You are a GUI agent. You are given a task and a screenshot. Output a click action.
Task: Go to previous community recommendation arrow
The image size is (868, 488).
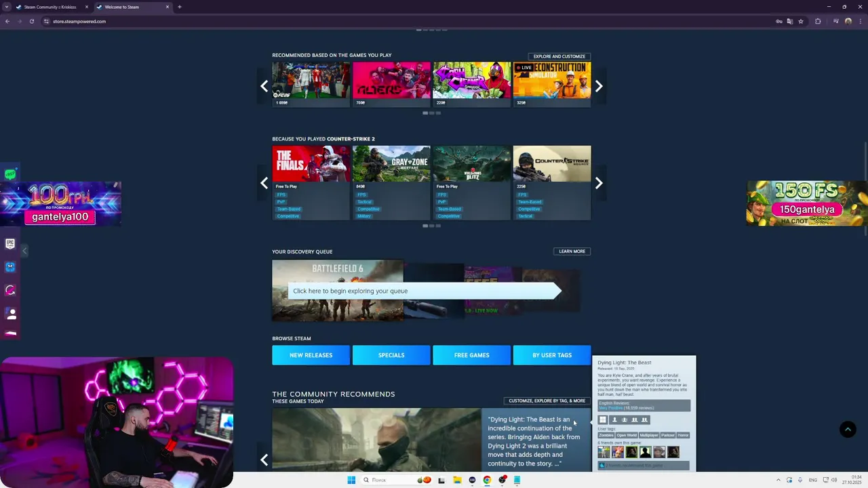[x=264, y=460]
